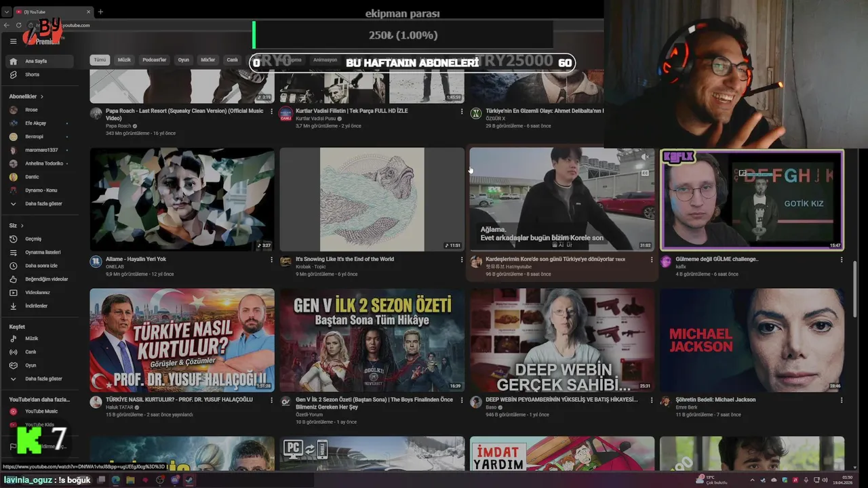Select the Canlı filter chip
This screenshot has width=868, height=488.
point(232,60)
